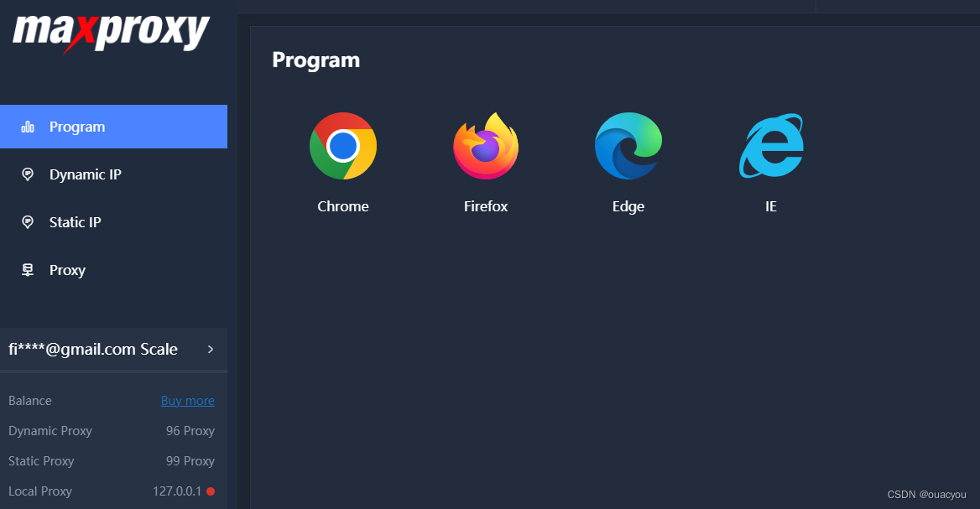Viewport: 980px width, 509px height.
Task: Click the Edge label text
Action: pos(628,207)
